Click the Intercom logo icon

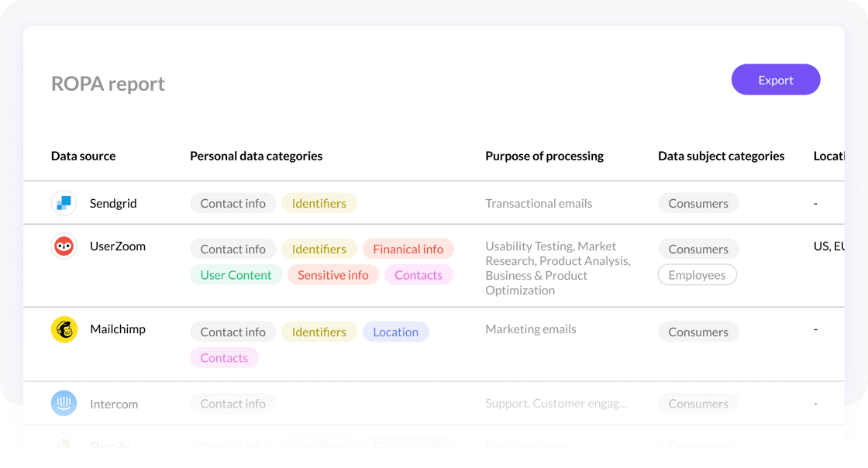pyautogui.click(x=64, y=403)
